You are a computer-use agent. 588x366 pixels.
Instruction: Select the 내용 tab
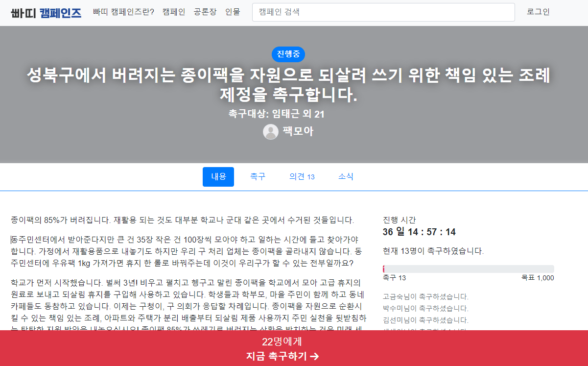[x=218, y=177]
